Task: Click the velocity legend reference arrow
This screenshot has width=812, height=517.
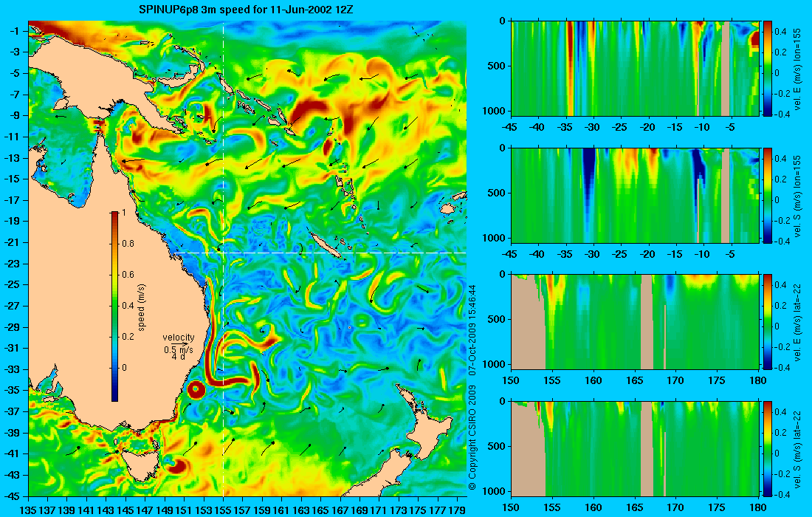Action: (178, 343)
